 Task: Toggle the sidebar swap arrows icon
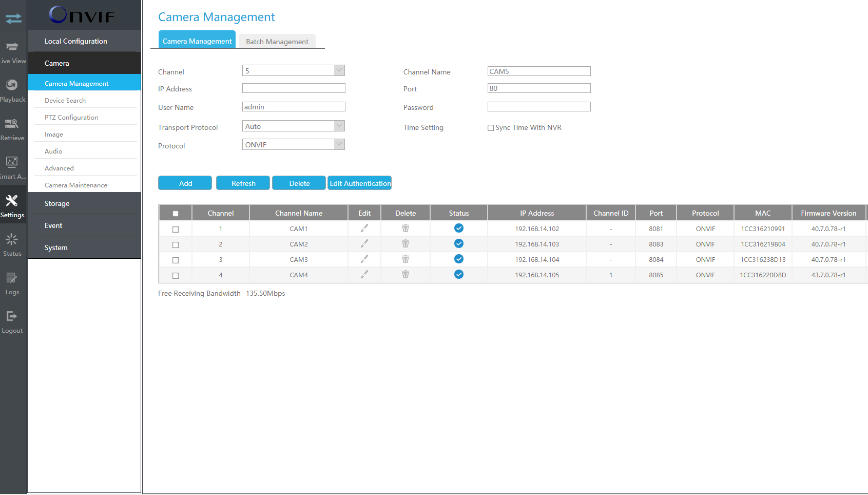[x=13, y=19]
